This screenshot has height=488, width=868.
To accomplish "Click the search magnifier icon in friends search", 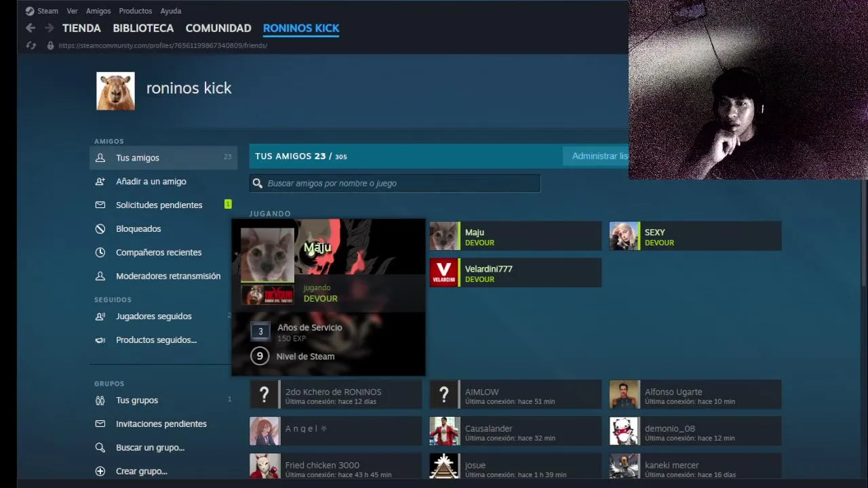I will click(258, 183).
